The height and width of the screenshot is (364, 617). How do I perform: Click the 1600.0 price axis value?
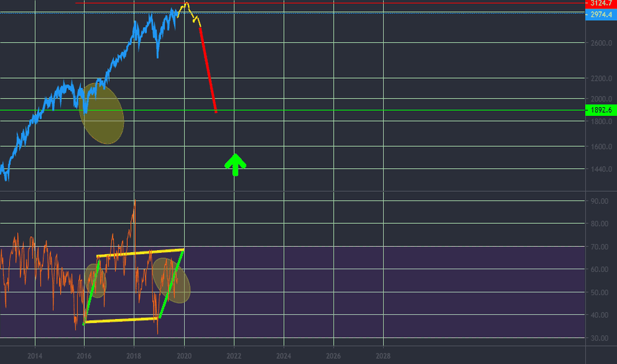pyautogui.click(x=601, y=146)
